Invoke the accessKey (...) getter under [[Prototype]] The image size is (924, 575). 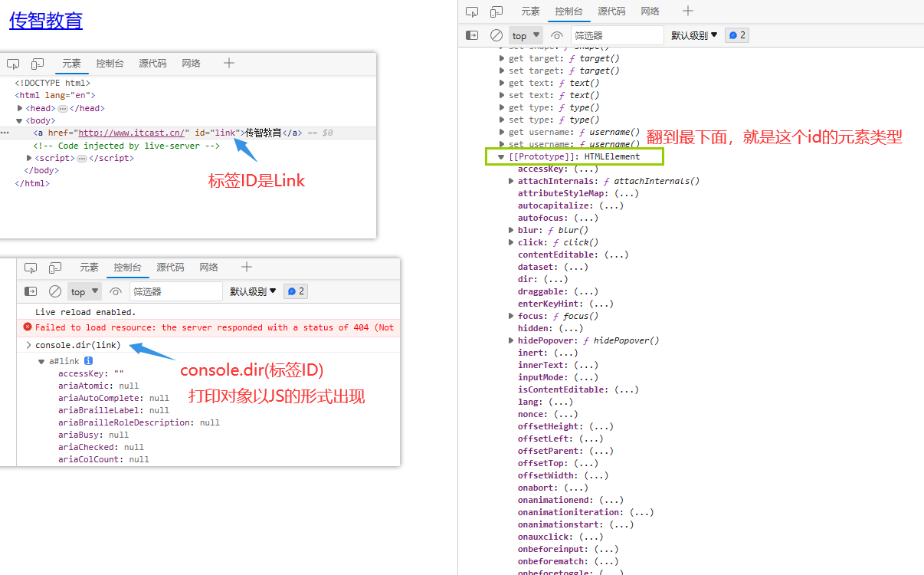585,169
